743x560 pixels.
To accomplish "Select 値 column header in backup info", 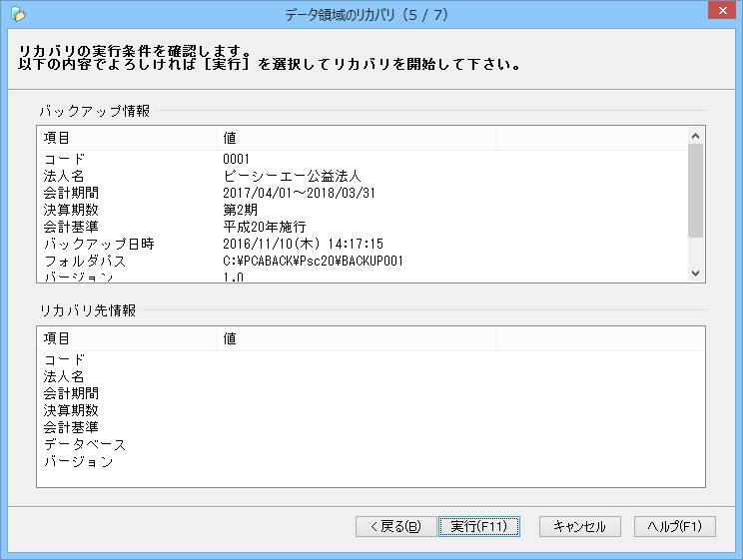I will click(x=357, y=138).
